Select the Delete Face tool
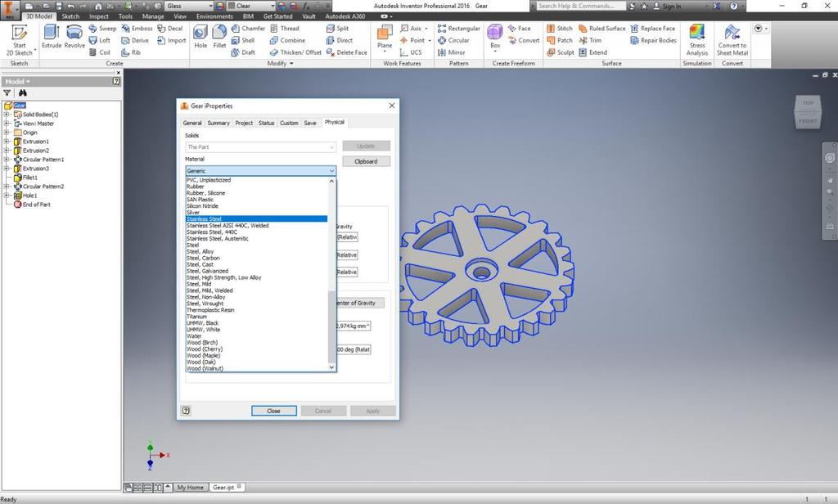 pos(347,52)
